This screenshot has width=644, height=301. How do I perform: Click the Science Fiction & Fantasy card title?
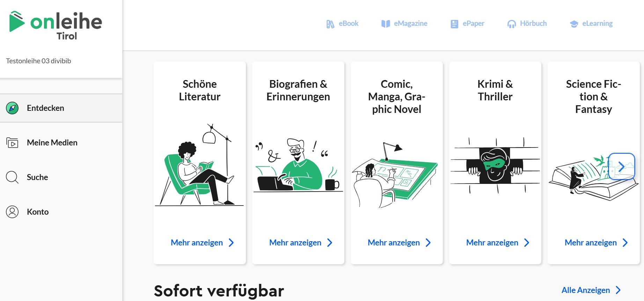click(x=593, y=96)
